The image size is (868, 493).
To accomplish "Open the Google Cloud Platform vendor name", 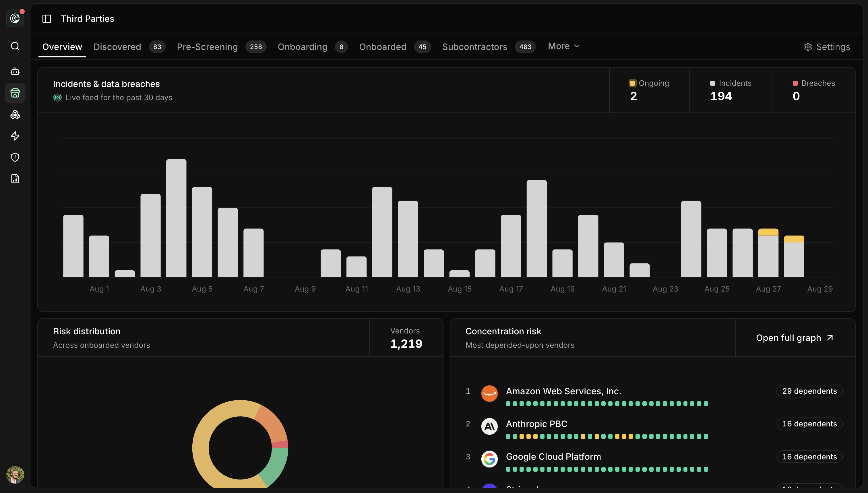I will [553, 457].
